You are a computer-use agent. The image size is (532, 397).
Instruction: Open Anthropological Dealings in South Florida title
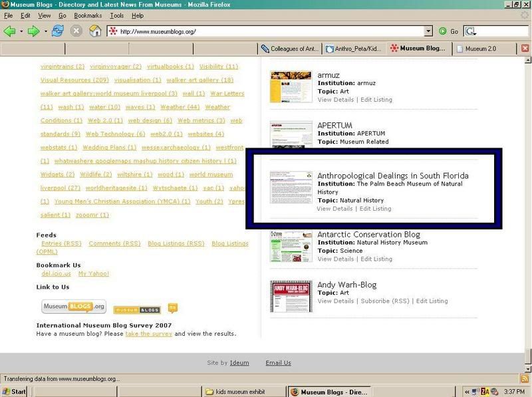(393, 176)
